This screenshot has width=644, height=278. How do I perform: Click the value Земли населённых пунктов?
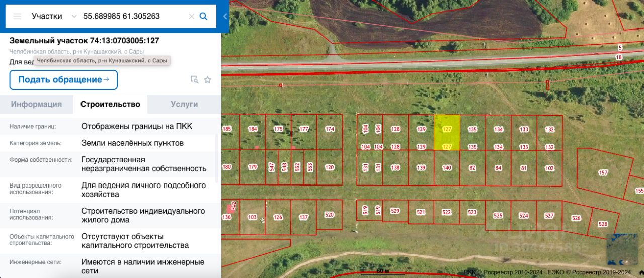[132, 143]
